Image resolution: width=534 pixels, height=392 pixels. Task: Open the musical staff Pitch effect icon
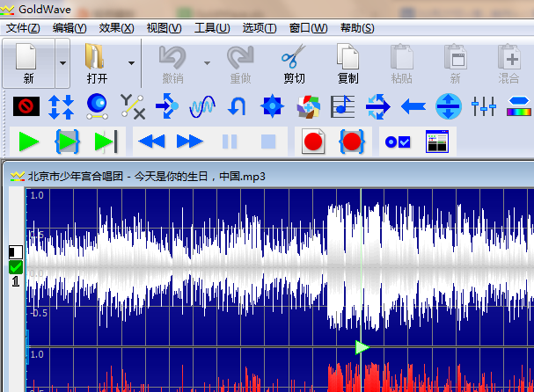click(x=342, y=107)
